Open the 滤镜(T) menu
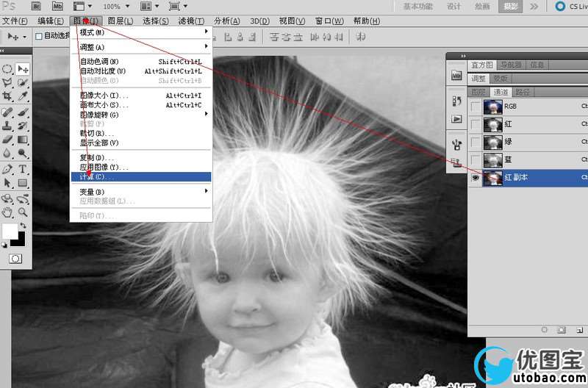The image size is (588, 388). [191, 21]
